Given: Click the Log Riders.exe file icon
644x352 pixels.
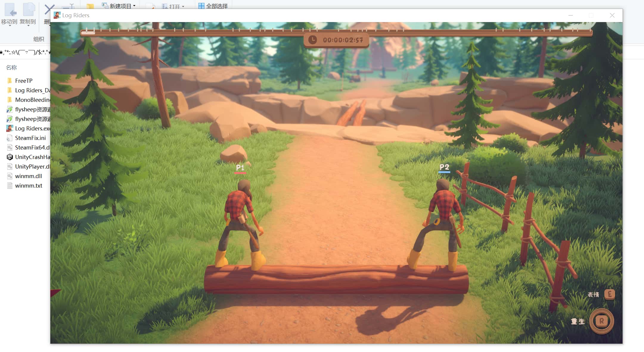Looking at the screenshot, I should click(x=10, y=128).
